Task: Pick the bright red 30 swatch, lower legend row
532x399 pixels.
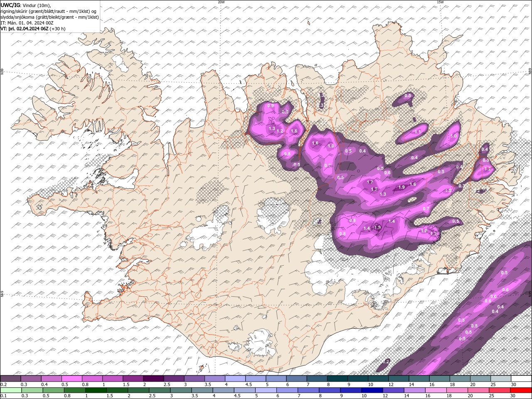Action: coord(520,390)
